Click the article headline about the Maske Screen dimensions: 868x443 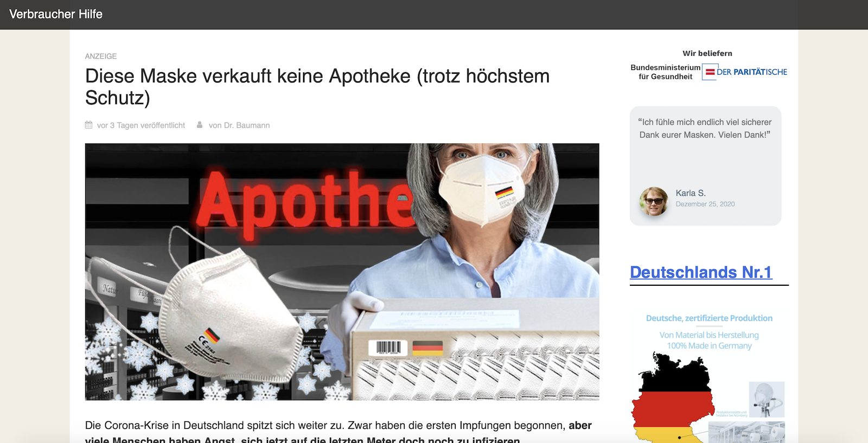point(317,87)
